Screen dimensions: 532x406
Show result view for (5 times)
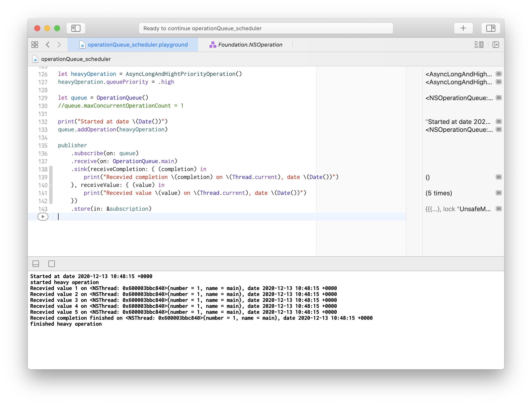(x=499, y=193)
